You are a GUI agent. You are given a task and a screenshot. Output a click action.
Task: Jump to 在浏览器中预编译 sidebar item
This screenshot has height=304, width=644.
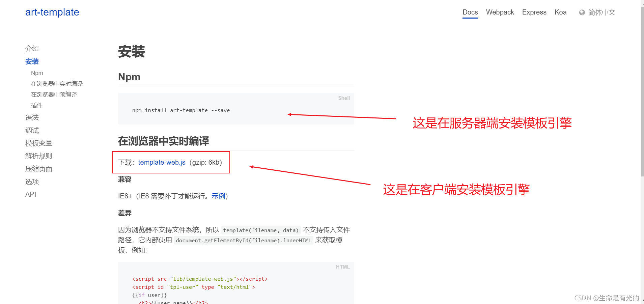click(x=54, y=94)
